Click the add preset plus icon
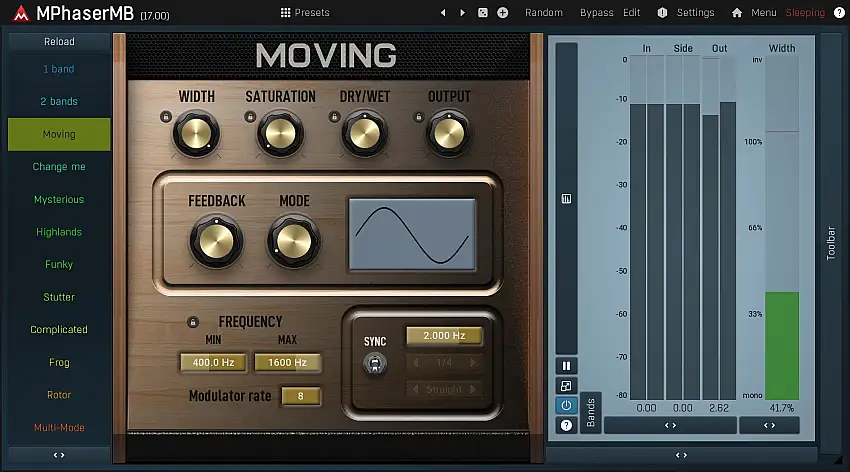850x472 pixels. 503,12
